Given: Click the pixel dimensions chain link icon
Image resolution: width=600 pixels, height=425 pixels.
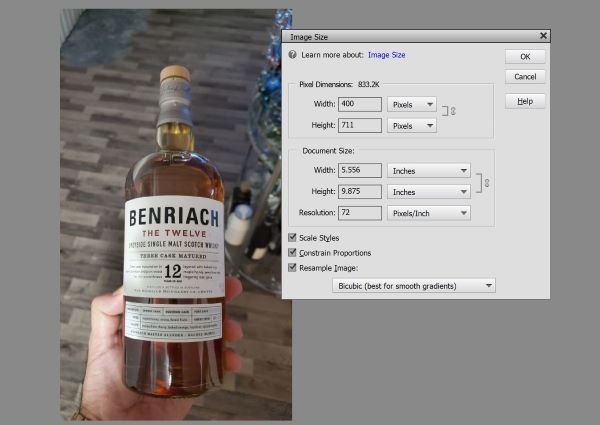Looking at the screenshot, I should click(453, 111).
